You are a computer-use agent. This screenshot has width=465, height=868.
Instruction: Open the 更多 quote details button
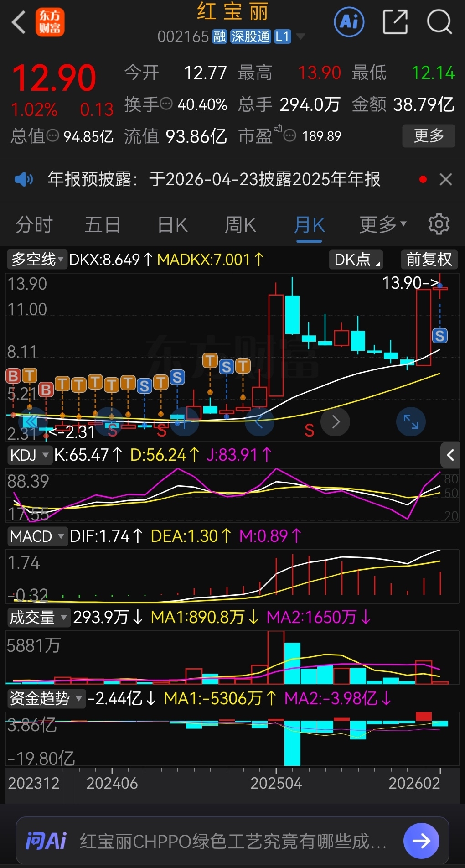[x=429, y=135]
